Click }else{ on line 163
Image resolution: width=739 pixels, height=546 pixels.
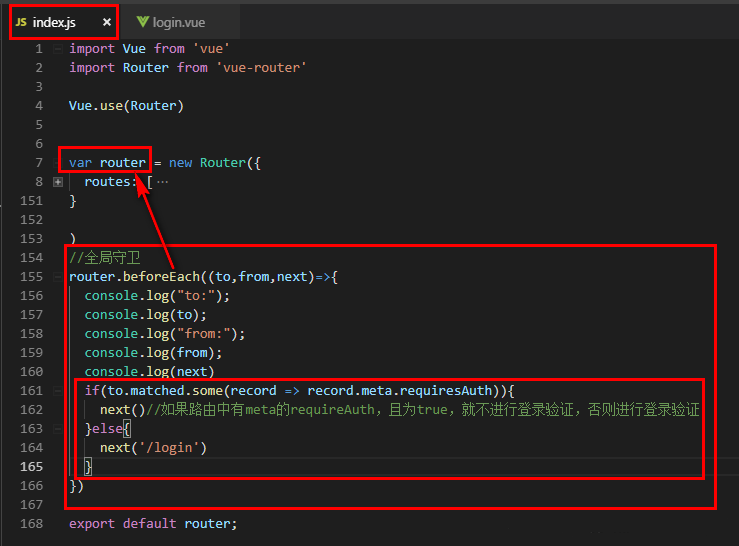(107, 429)
